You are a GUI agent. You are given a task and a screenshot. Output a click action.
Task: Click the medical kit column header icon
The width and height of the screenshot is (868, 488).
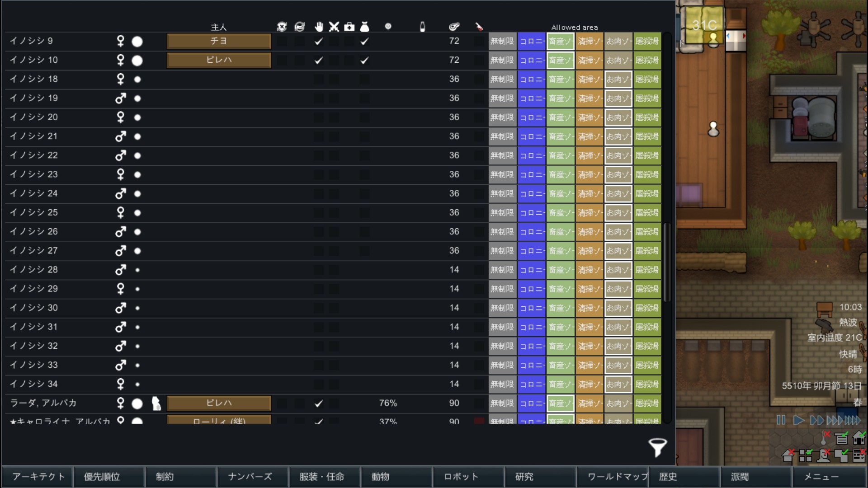(x=349, y=27)
